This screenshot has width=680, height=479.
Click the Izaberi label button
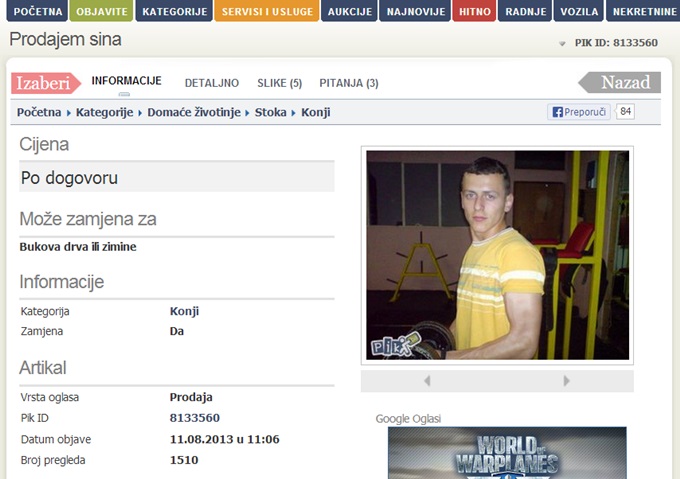tap(46, 83)
